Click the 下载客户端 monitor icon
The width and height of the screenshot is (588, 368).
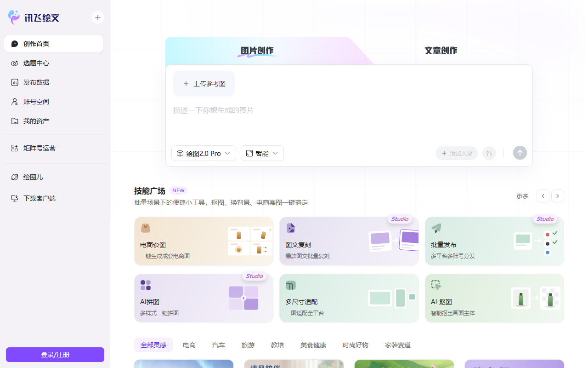click(x=15, y=198)
